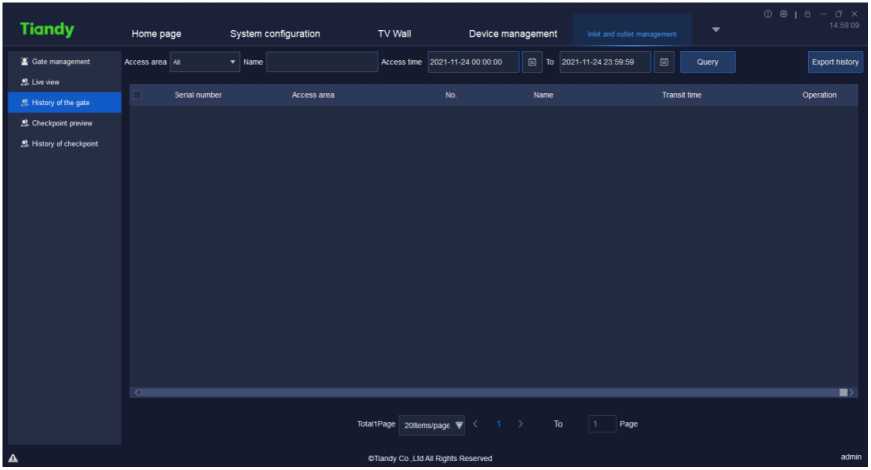Screen dimensions: 871x470
Task: Select Checkpoint preview in sidebar
Action: point(62,123)
